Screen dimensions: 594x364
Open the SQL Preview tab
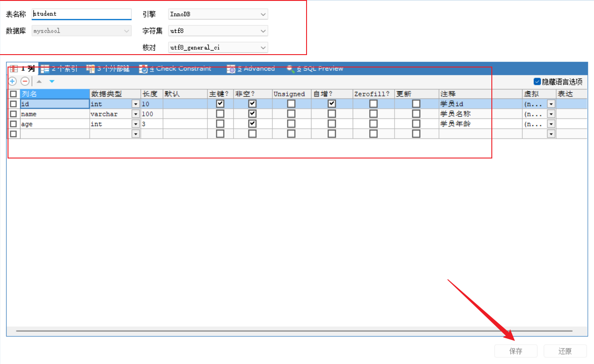315,69
